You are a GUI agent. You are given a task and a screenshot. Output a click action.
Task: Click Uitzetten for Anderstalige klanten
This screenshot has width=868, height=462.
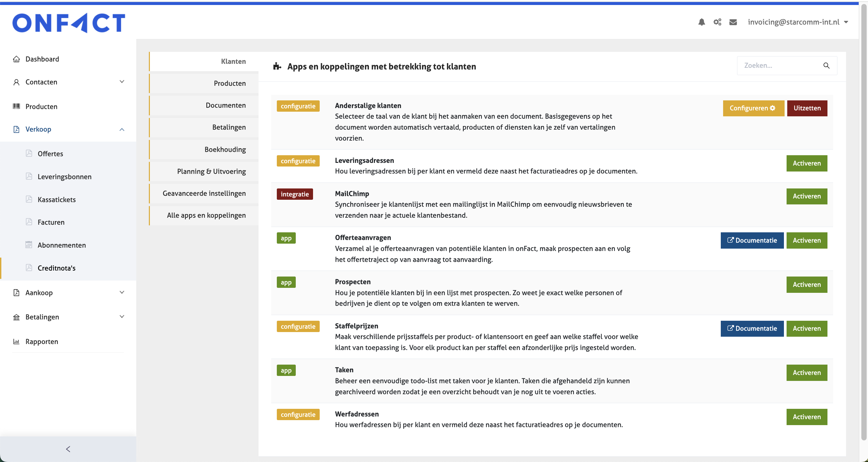807,108
